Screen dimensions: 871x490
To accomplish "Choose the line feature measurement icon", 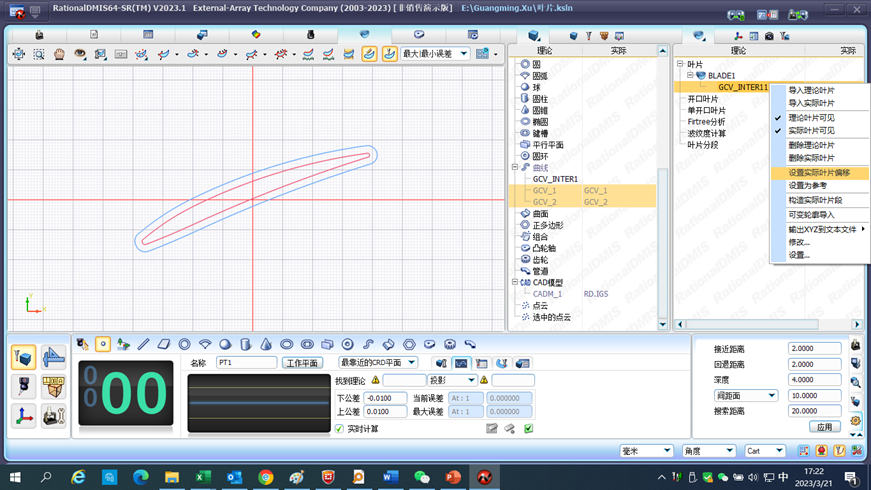I will 144,344.
